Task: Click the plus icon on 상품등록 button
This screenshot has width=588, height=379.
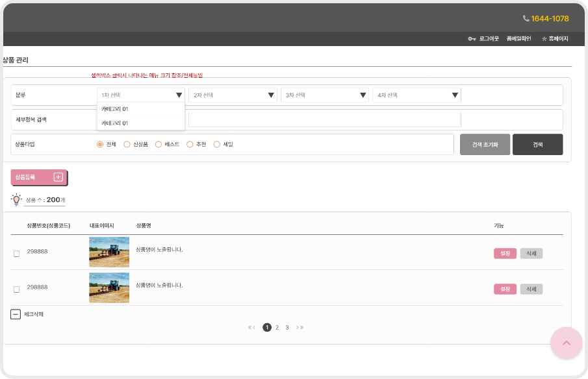Action: (58, 177)
